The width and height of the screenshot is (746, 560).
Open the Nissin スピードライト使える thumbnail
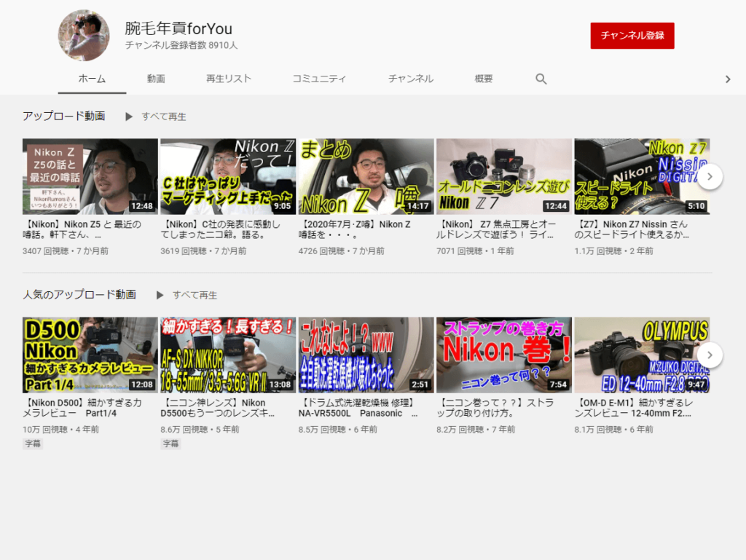642,176
